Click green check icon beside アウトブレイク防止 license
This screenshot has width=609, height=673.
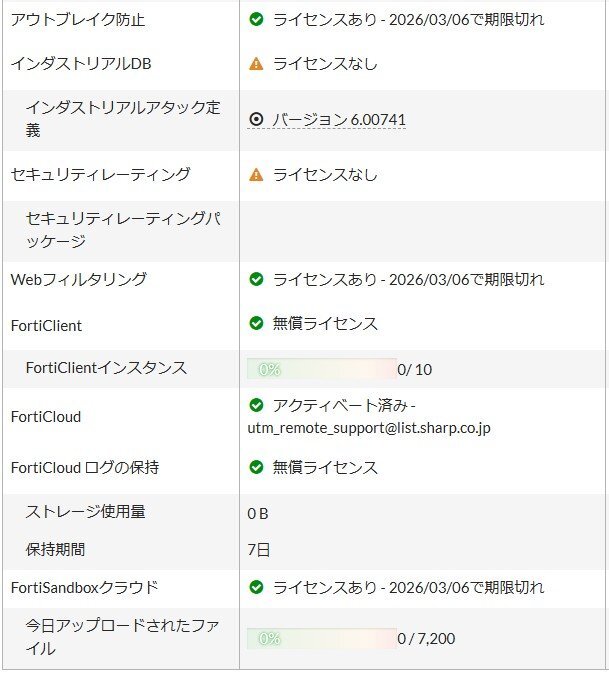click(x=256, y=19)
